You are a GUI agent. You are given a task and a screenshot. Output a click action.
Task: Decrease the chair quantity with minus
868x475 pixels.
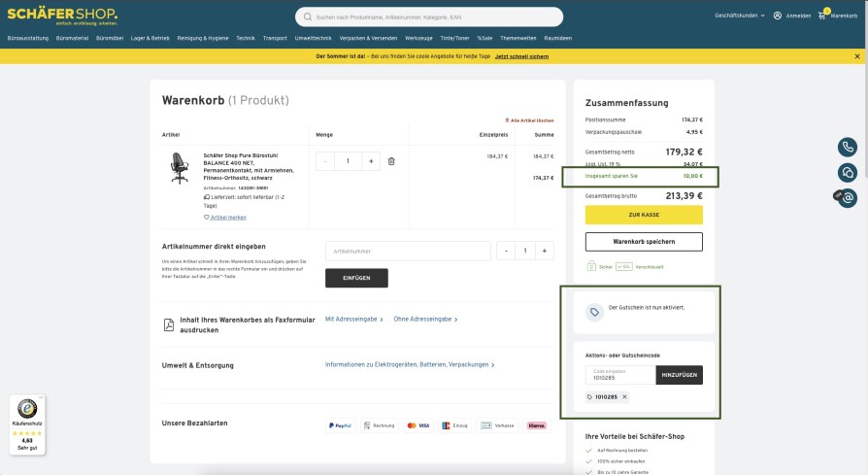point(324,161)
